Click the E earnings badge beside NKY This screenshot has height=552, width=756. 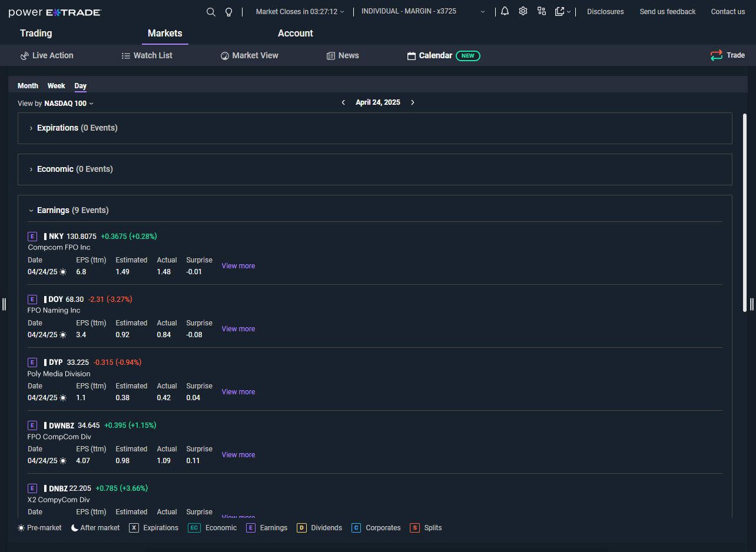click(32, 237)
